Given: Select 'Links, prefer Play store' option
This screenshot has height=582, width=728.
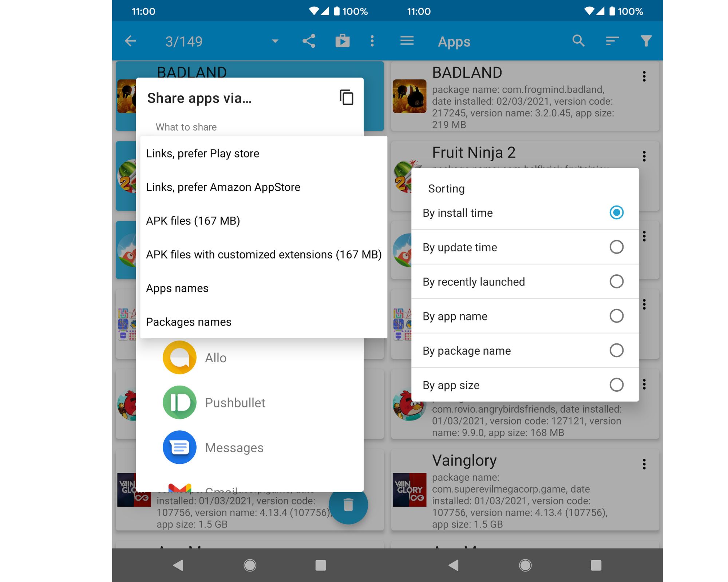Looking at the screenshot, I should coord(203,153).
